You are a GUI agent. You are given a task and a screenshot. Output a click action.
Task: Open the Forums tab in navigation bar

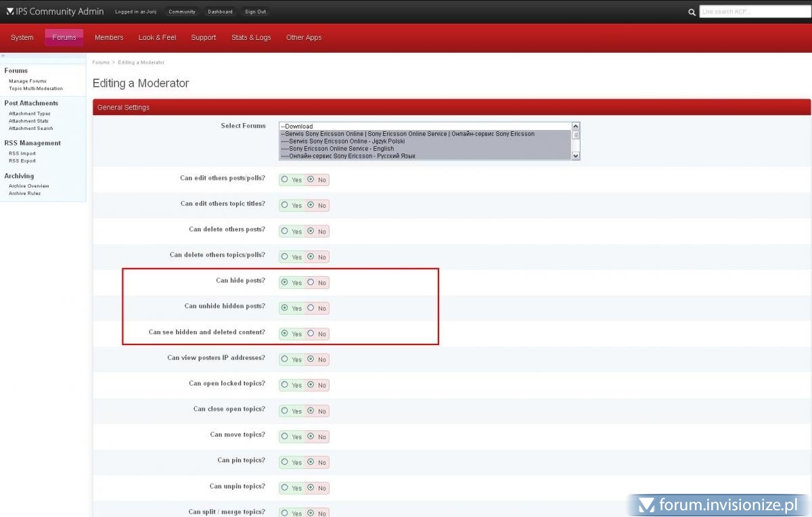pos(64,38)
